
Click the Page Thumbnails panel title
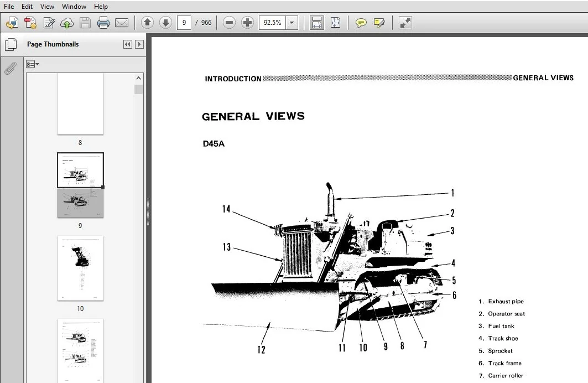pos(53,44)
